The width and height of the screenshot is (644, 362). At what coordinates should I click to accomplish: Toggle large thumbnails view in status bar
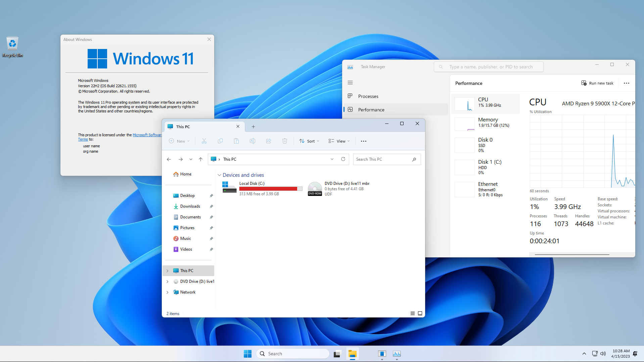click(420, 313)
